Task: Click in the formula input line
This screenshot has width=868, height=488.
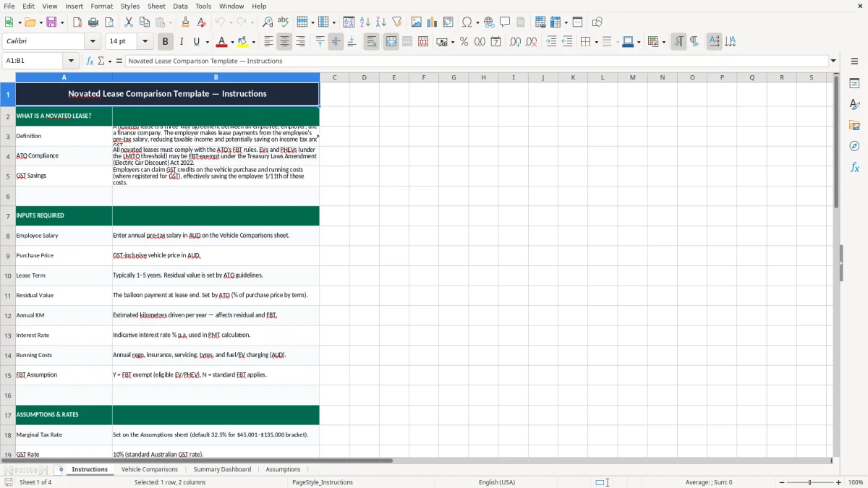Action: pyautogui.click(x=476, y=61)
